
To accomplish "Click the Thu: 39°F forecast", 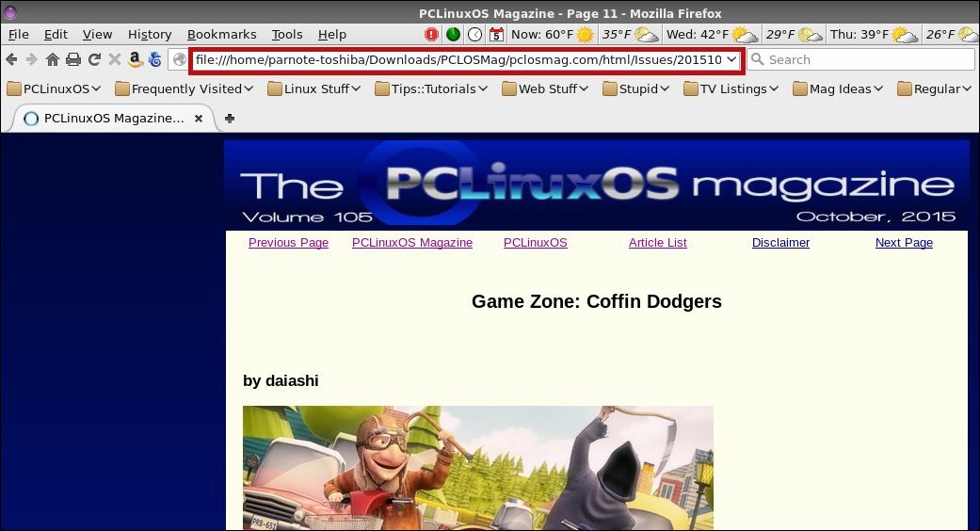I will click(x=860, y=34).
